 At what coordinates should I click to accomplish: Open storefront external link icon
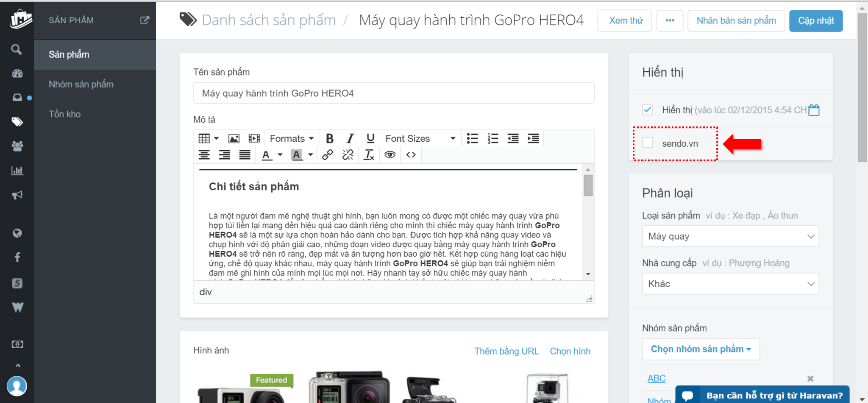[x=145, y=20]
